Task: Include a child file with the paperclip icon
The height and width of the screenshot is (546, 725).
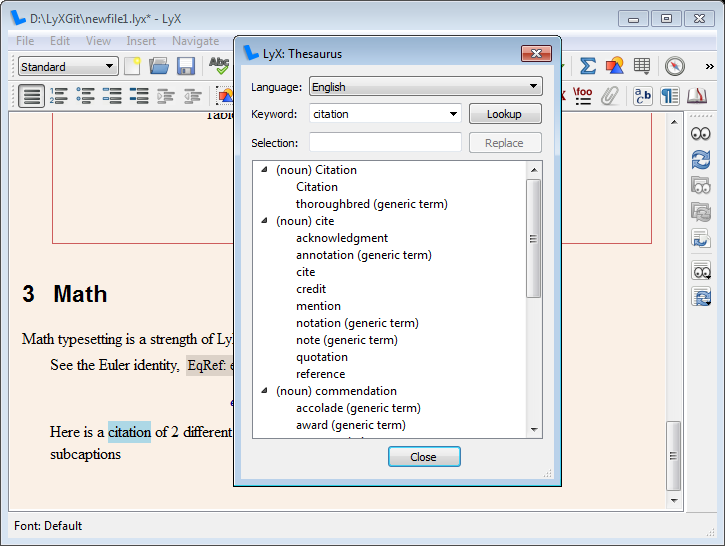Action: pyautogui.click(x=610, y=96)
